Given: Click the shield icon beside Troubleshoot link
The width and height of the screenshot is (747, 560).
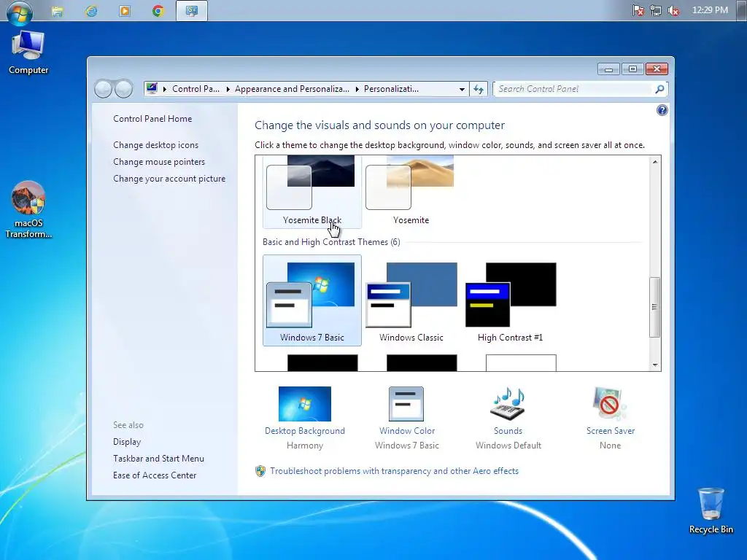Looking at the screenshot, I should [260, 471].
